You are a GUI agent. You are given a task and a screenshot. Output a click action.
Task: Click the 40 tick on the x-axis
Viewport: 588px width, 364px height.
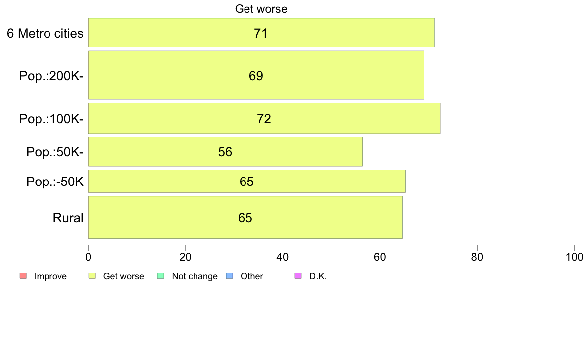pyautogui.click(x=283, y=257)
